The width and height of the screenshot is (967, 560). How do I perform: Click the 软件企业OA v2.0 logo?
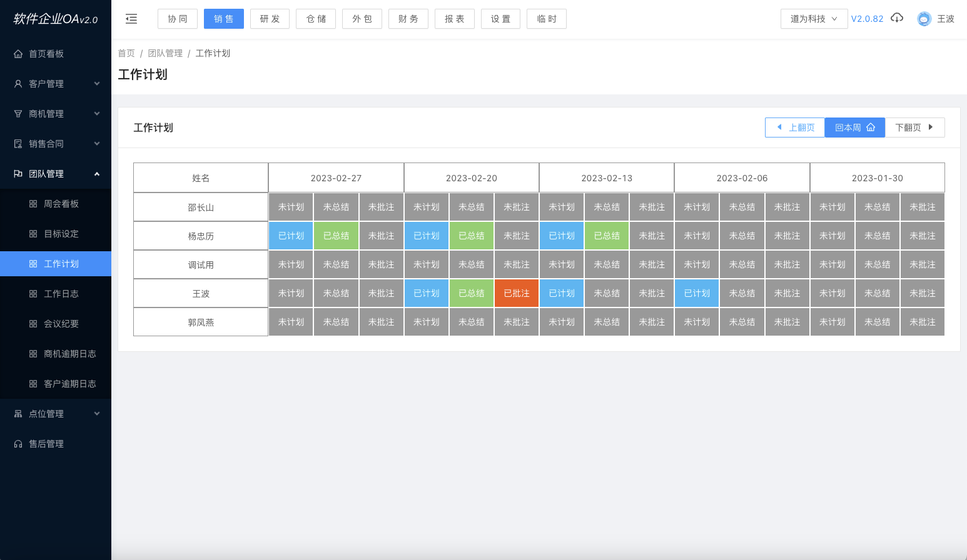pyautogui.click(x=56, y=19)
